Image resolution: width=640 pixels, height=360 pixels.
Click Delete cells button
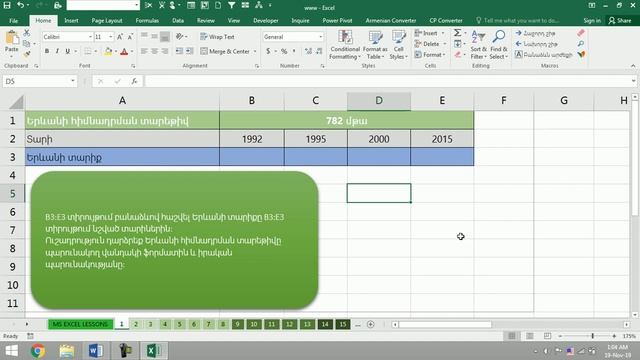[x=428, y=44]
